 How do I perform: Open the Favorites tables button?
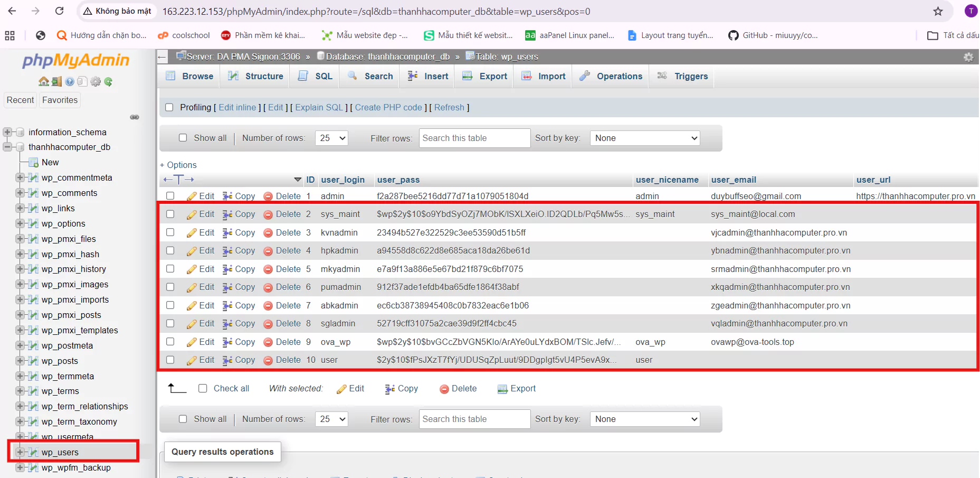60,100
